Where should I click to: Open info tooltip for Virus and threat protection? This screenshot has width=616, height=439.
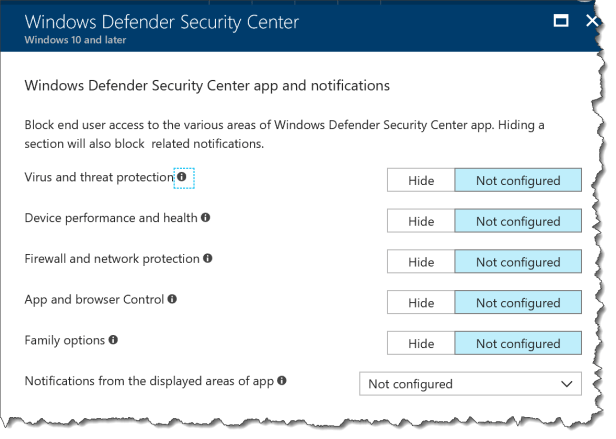tap(182, 177)
